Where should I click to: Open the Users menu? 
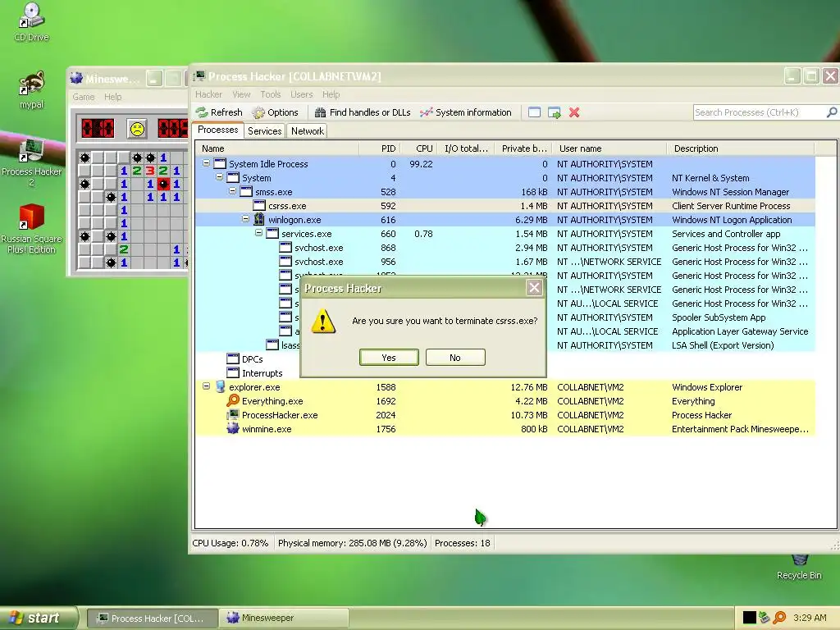pyautogui.click(x=302, y=94)
